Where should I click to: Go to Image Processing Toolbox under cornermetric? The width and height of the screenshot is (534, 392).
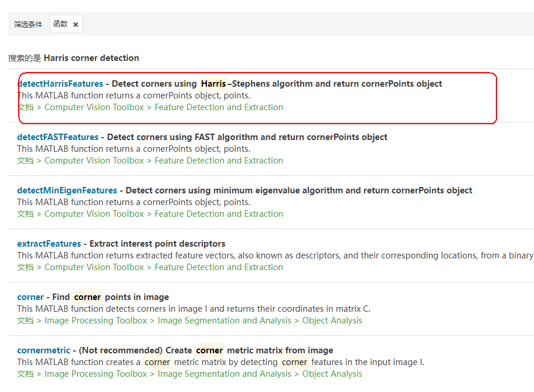(96, 374)
